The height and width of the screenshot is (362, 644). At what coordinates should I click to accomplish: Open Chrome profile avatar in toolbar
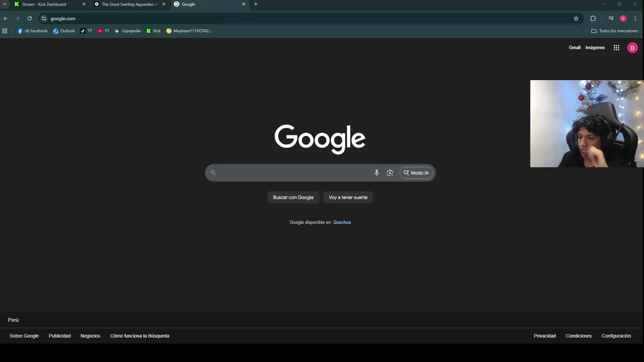tap(623, 19)
